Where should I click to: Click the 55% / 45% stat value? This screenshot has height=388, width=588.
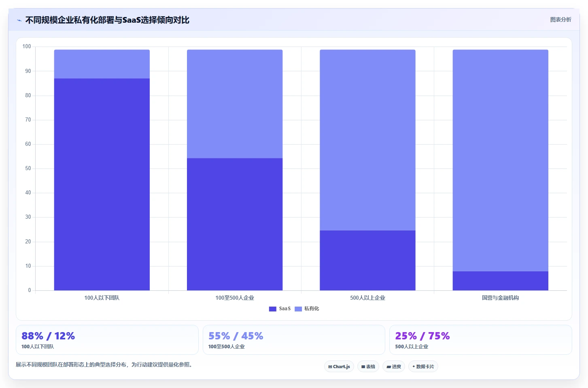pyautogui.click(x=236, y=336)
